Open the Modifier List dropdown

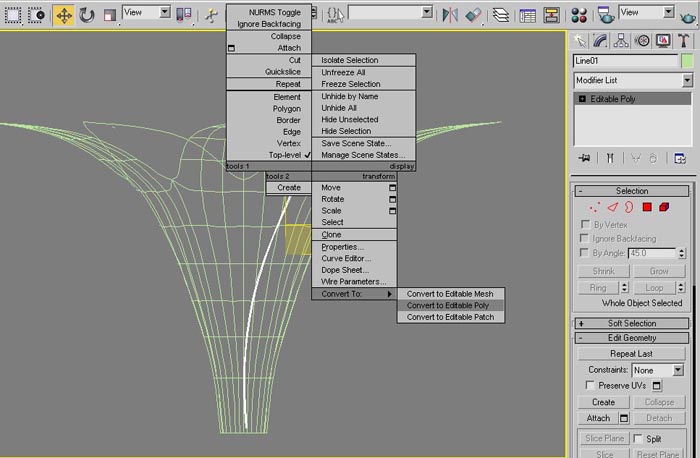point(687,80)
